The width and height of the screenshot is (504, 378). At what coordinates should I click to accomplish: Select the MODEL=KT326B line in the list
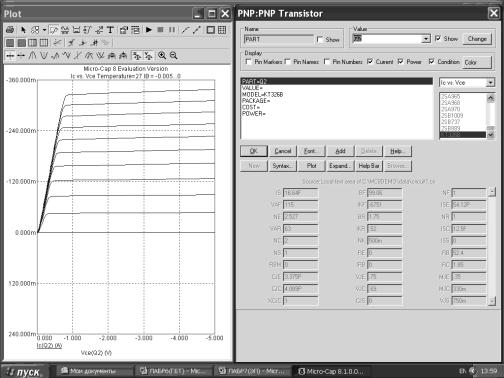tap(263, 94)
